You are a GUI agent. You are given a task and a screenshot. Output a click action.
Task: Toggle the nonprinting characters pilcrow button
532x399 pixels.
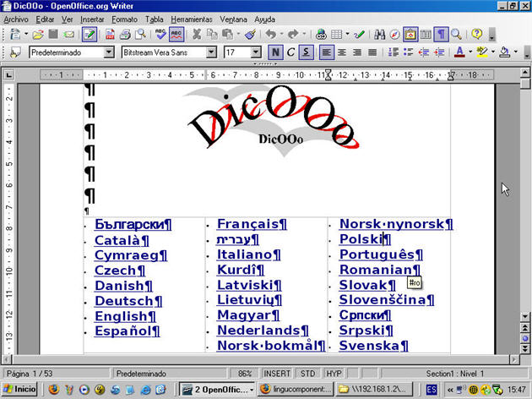tap(441, 35)
